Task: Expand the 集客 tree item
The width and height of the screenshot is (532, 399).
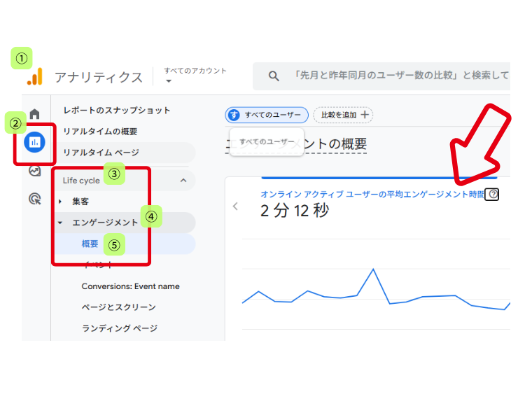Action: click(x=61, y=202)
